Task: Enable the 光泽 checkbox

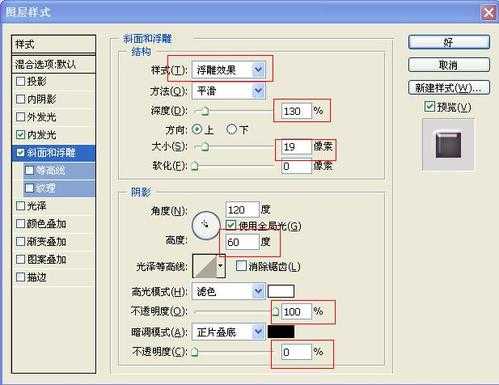Action: pos(21,206)
